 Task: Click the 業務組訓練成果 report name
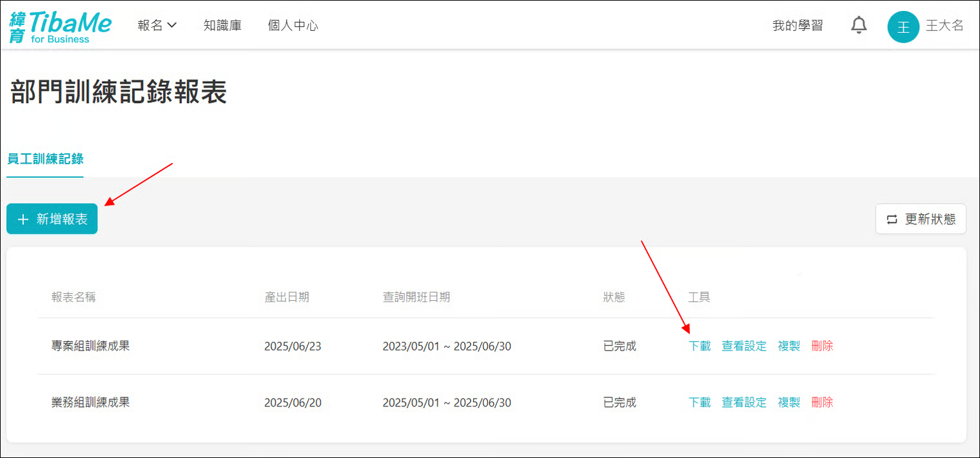(x=91, y=403)
